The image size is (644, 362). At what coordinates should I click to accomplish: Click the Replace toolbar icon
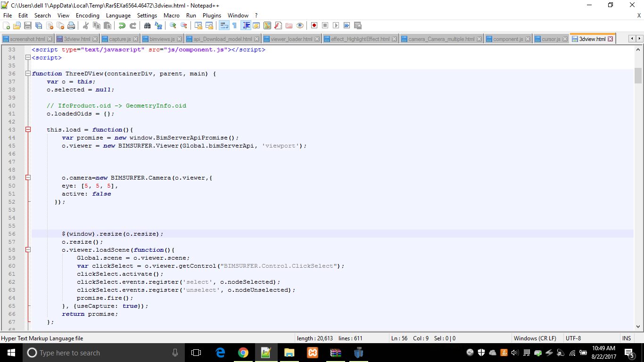point(159,25)
